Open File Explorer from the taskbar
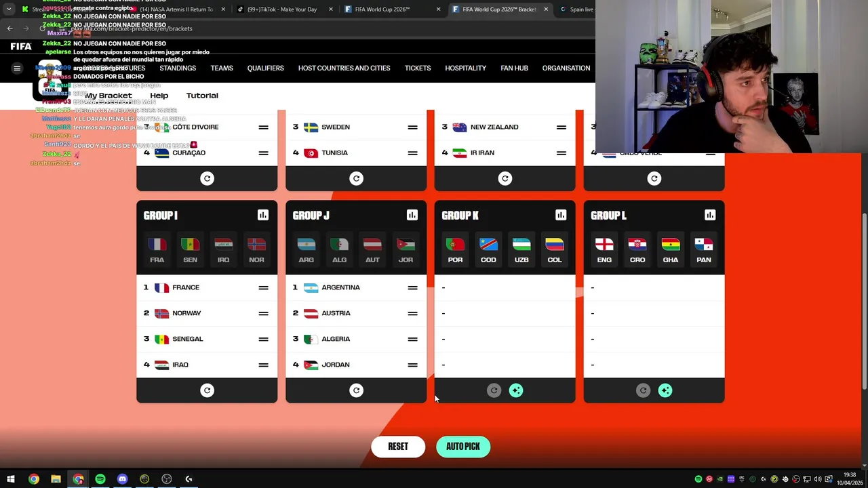The image size is (868, 488). pos(56,479)
